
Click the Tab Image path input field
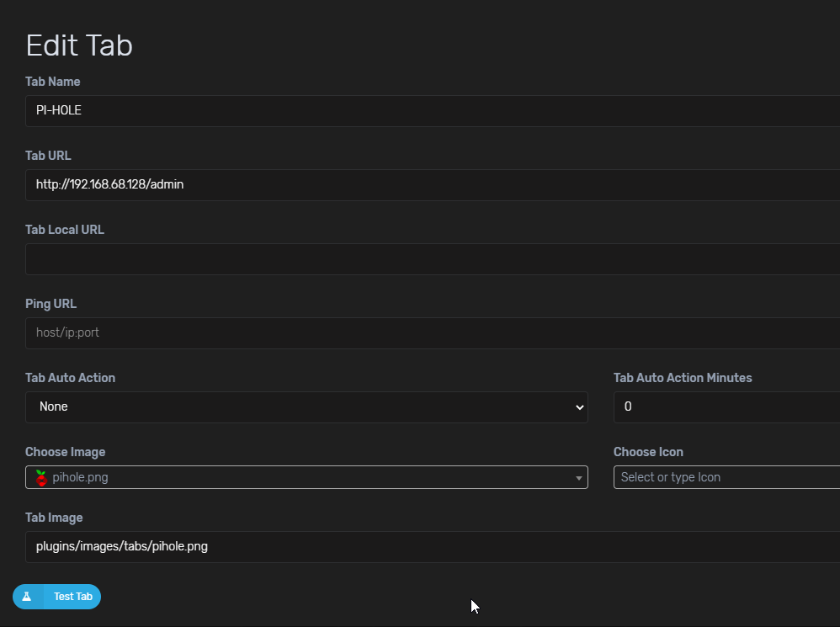433,547
